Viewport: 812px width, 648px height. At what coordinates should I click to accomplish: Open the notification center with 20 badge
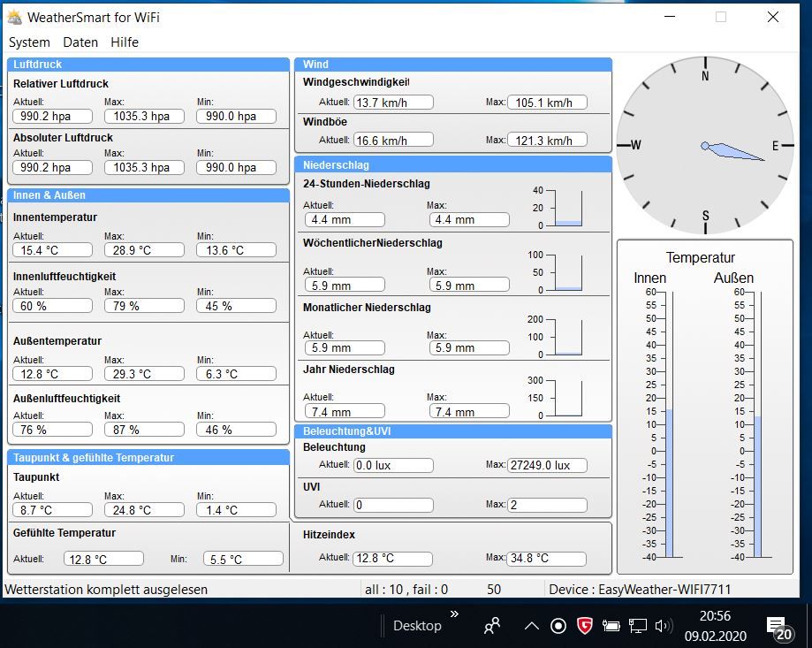point(778,627)
